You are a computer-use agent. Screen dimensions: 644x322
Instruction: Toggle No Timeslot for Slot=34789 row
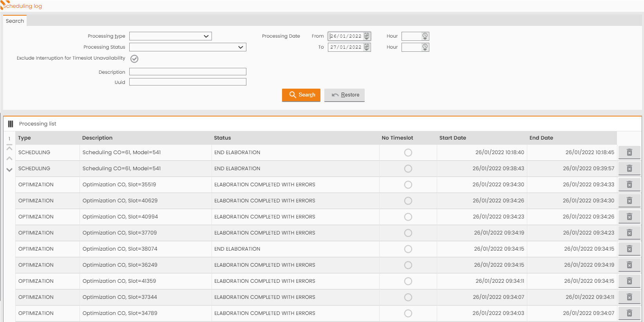pyautogui.click(x=408, y=313)
